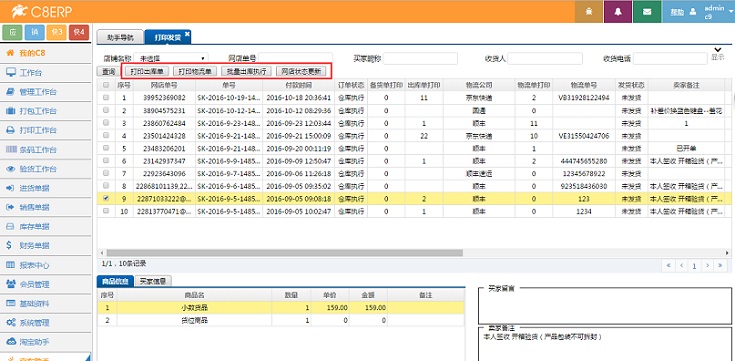Select the 小数货品 product row
The height and width of the screenshot is (361, 735).
pyautogui.click(x=281, y=308)
